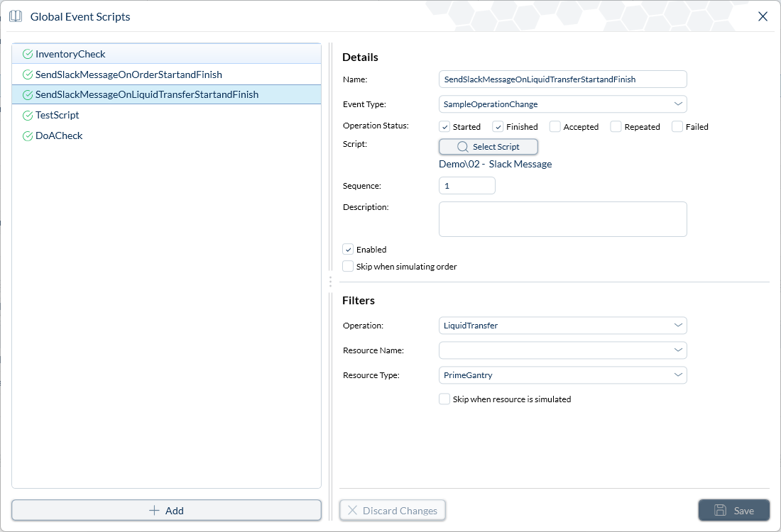Click the X icon on Discard Changes
Image resolution: width=781 pixels, height=532 pixels.
pos(352,510)
